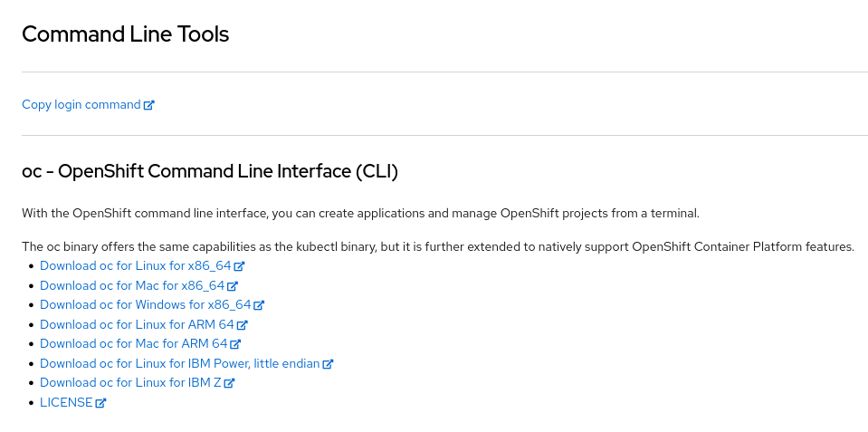Click external icon next to Linux ARM 64 download
The height and width of the screenshot is (432, 868).
pyautogui.click(x=243, y=325)
